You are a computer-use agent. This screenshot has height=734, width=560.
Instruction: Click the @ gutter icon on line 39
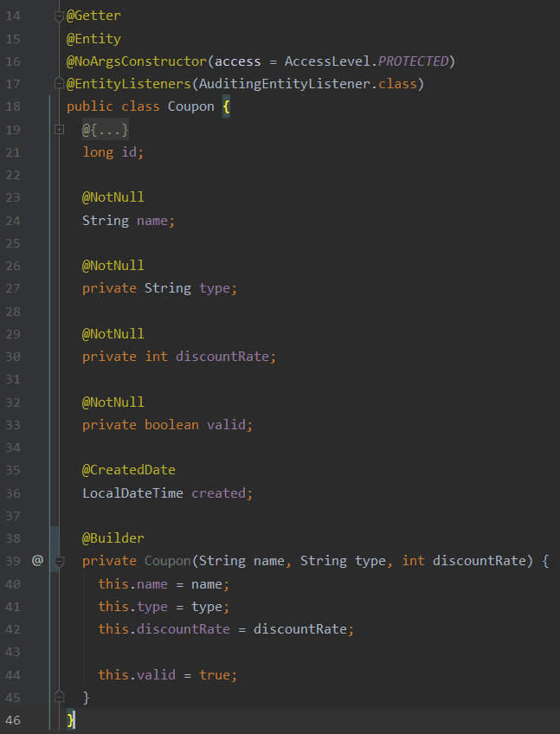[x=37, y=561]
